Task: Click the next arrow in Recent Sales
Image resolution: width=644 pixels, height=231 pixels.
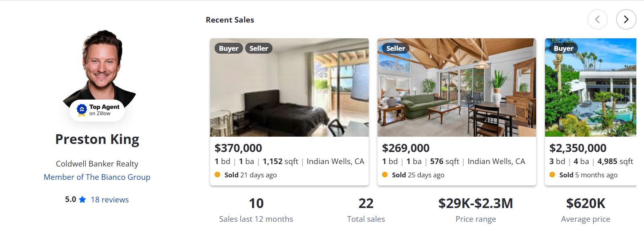Action: coord(626,19)
